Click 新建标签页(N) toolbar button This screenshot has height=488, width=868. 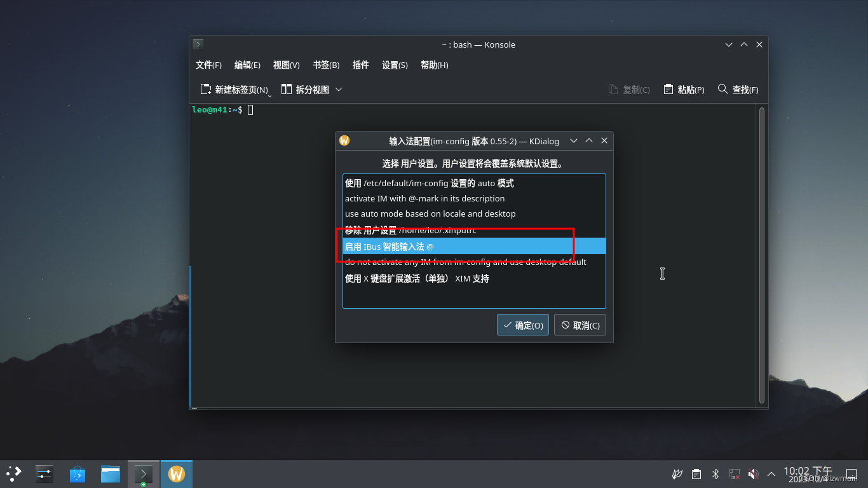click(x=233, y=90)
